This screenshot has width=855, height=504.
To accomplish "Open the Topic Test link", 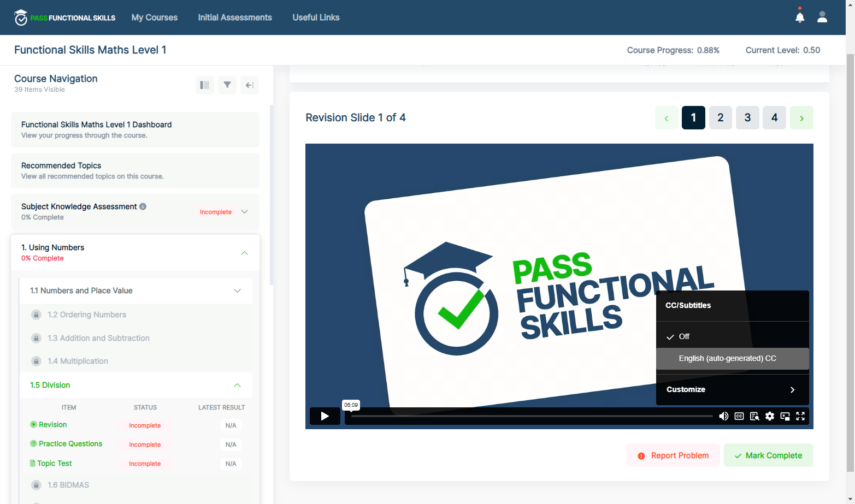I will 55,463.
